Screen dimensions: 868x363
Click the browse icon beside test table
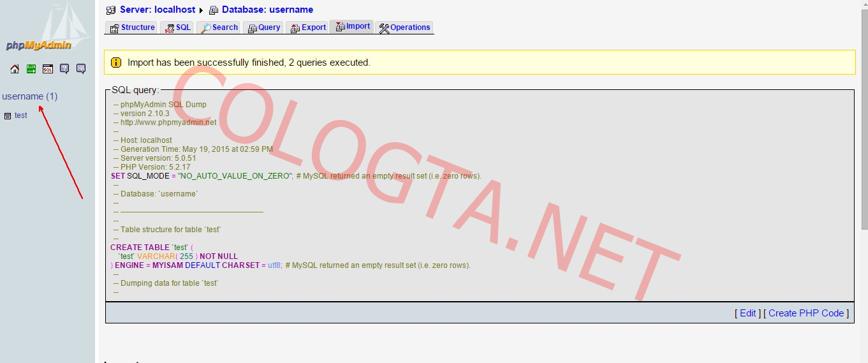click(8, 116)
